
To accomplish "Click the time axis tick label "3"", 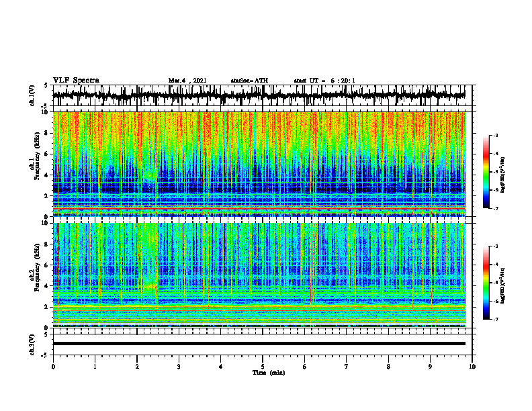I will 179,367.
